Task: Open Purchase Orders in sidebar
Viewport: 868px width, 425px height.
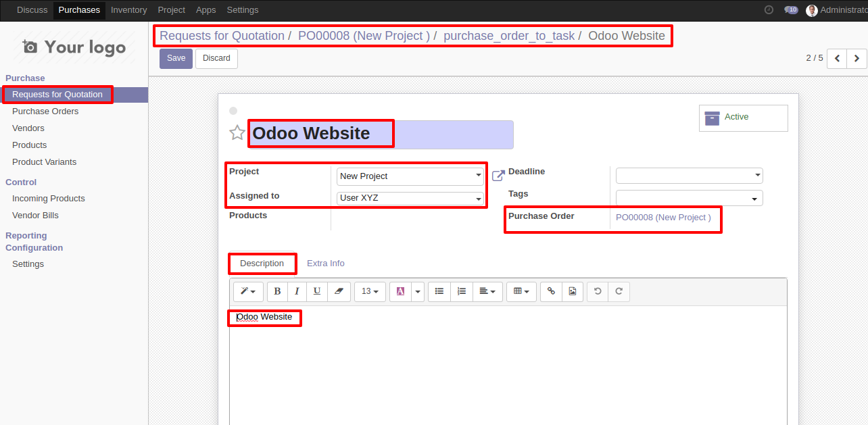Action: tap(45, 111)
